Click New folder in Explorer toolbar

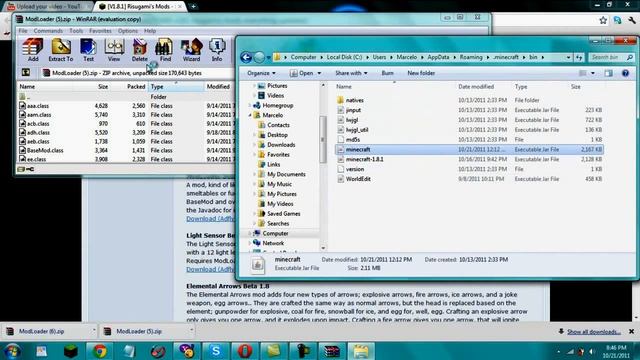(x=421, y=73)
